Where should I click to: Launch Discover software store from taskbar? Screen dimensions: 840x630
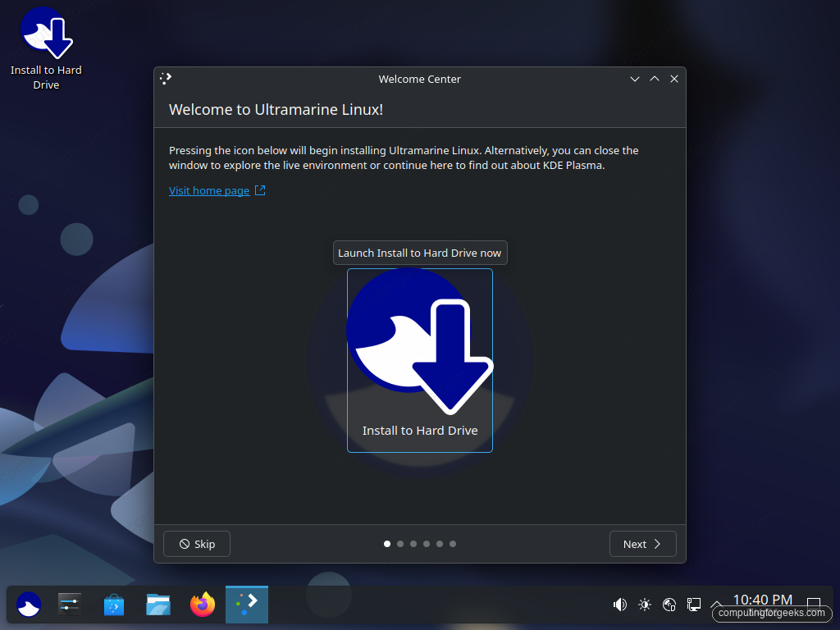(114, 605)
